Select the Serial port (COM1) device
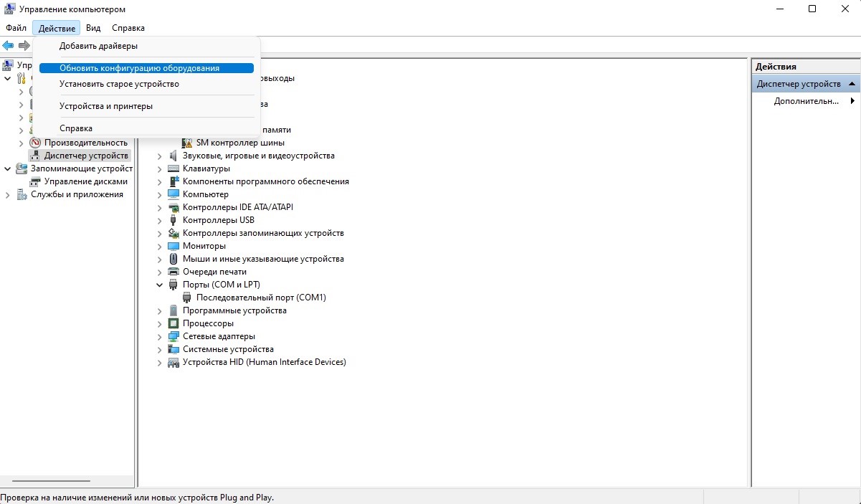 (x=261, y=298)
